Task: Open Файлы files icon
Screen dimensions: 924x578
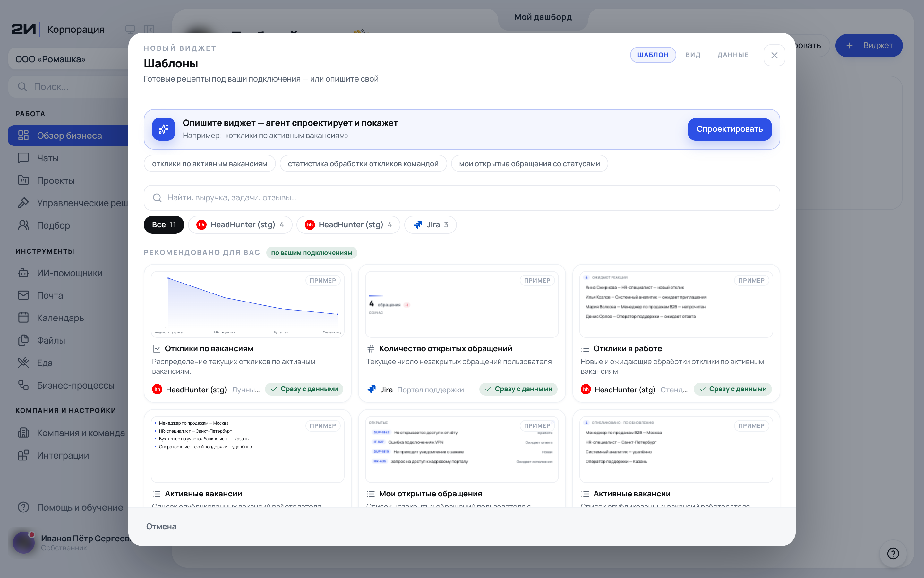Action: click(23, 340)
